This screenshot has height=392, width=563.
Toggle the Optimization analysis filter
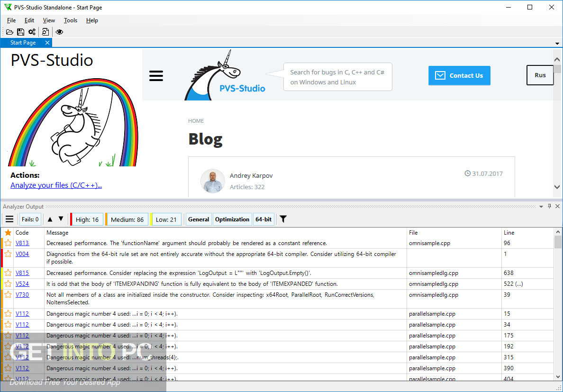click(232, 219)
